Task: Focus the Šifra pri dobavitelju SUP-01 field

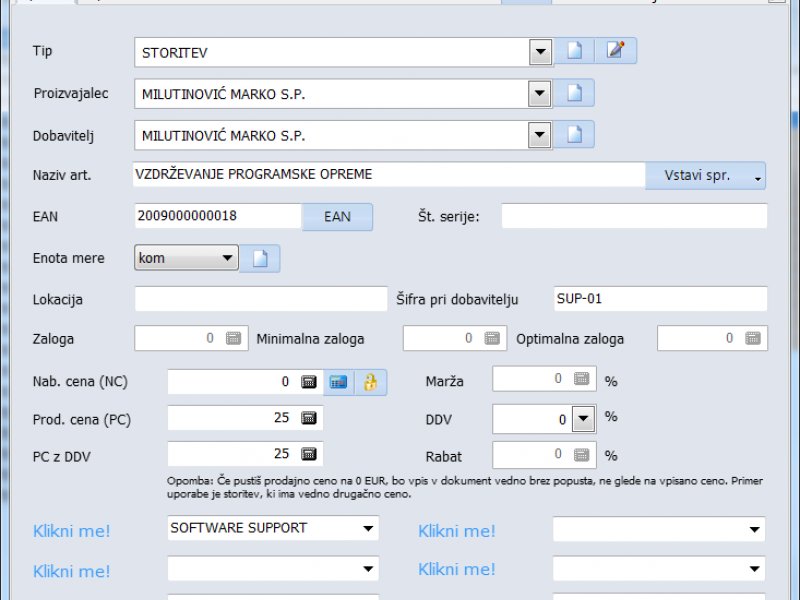Action: [660, 299]
